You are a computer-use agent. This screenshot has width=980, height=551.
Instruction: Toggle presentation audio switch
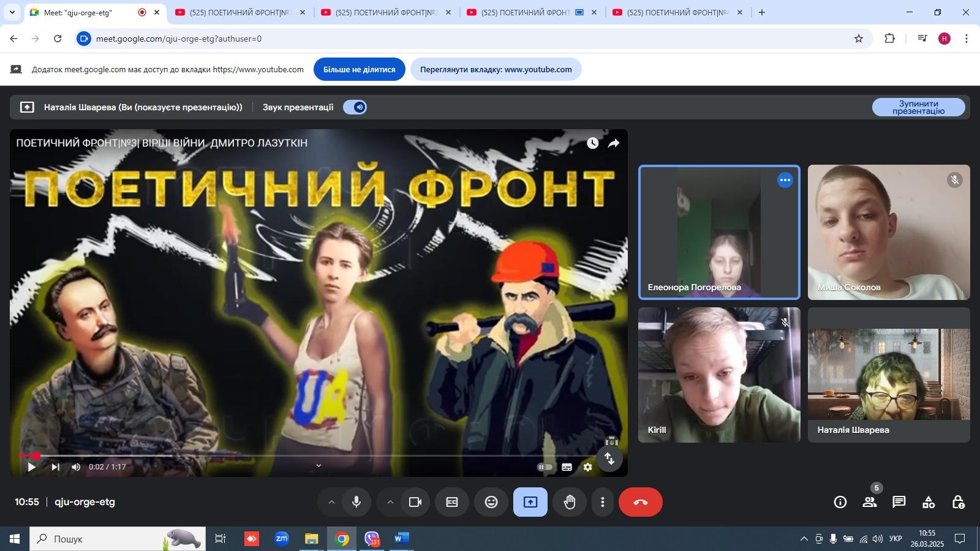point(355,107)
